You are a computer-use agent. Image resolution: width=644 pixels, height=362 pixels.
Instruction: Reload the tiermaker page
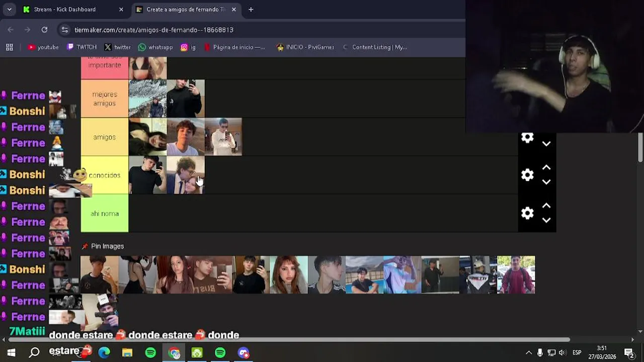(44, 30)
